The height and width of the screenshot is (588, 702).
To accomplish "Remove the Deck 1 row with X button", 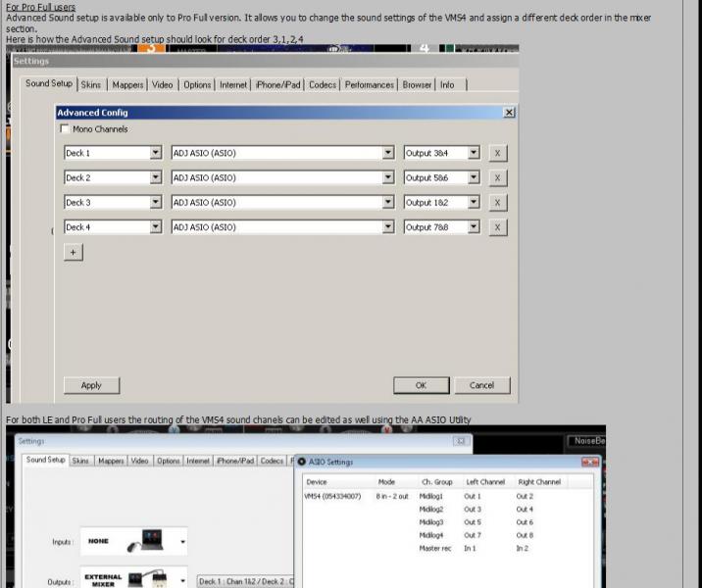I will click(x=497, y=153).
